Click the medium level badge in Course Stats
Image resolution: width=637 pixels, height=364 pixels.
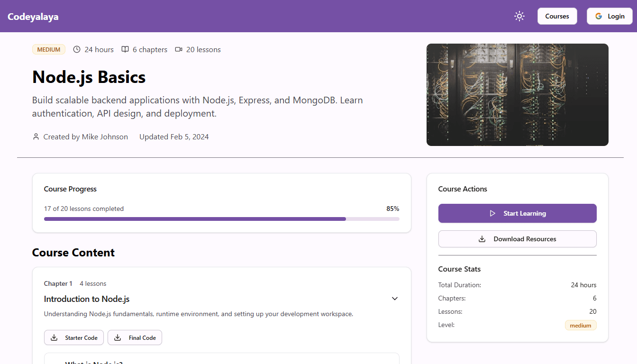[x=580, y=325]
